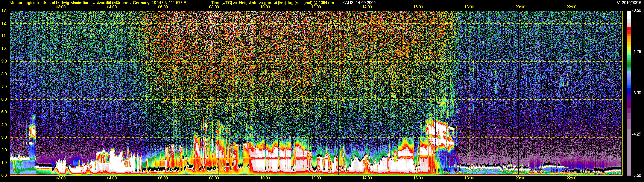Image resolution: width=644 pixels, height=182 pixels.
Task: Click the Meteorological Institute title text
Action: tap(99, 3)
